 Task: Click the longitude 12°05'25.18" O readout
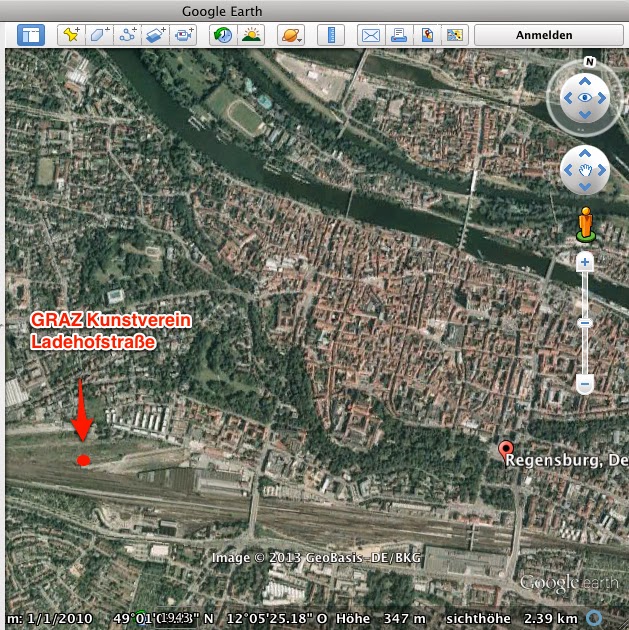(x=277, y=618)
